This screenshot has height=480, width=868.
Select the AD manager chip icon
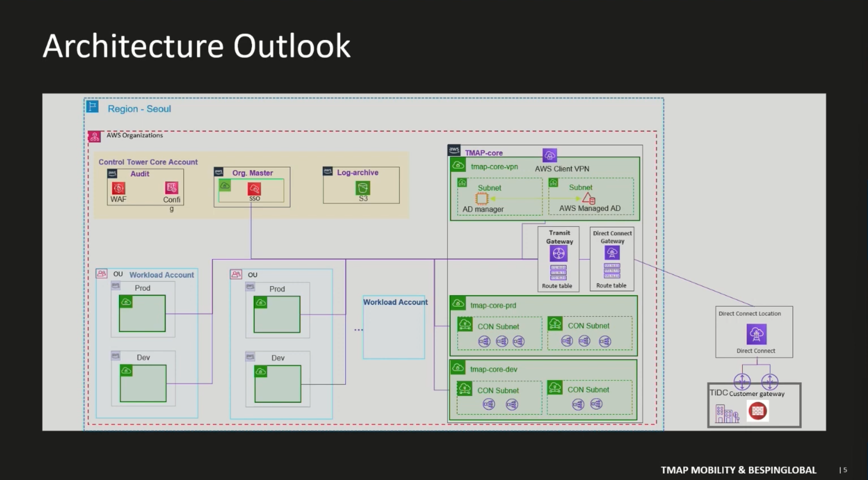[482, 198]
